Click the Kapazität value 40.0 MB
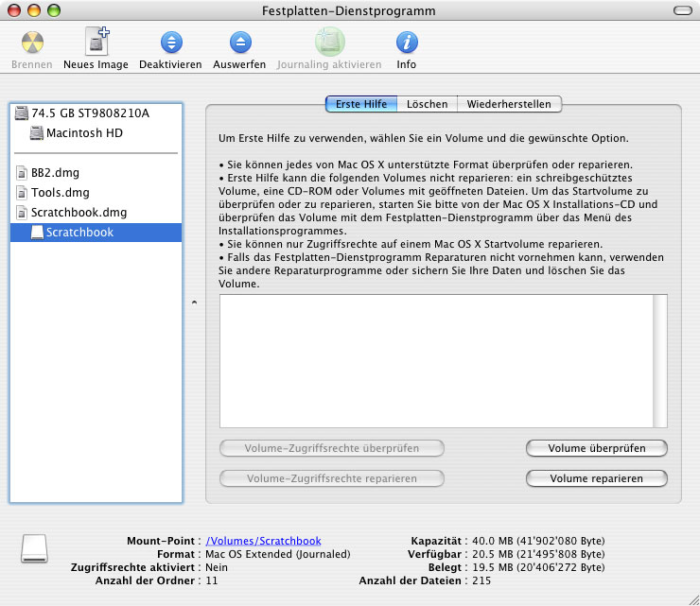This screenshot has width=700, height=606. point(538,541)
